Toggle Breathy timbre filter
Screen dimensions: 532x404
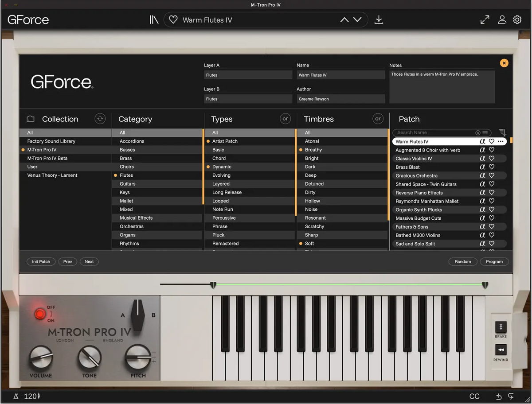pyautogui.click(x=342, y=150)
